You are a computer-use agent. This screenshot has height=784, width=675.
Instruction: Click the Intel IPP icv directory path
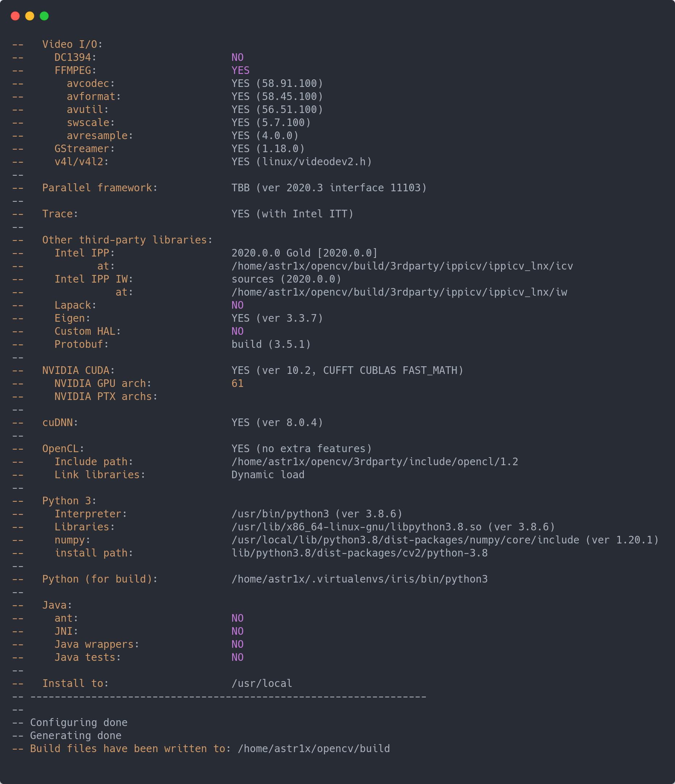(402, 266)
